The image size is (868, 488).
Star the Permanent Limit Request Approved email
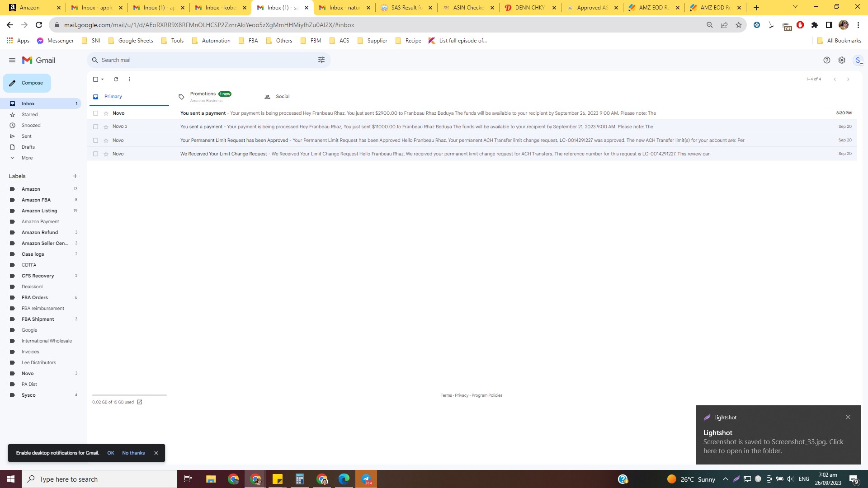point(106,141)
